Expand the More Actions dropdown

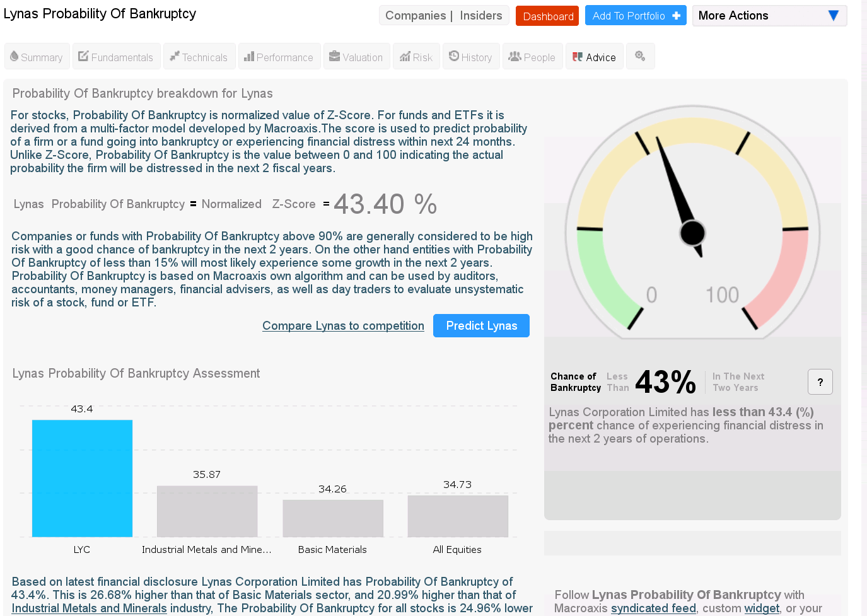click(x=769, y=16)
